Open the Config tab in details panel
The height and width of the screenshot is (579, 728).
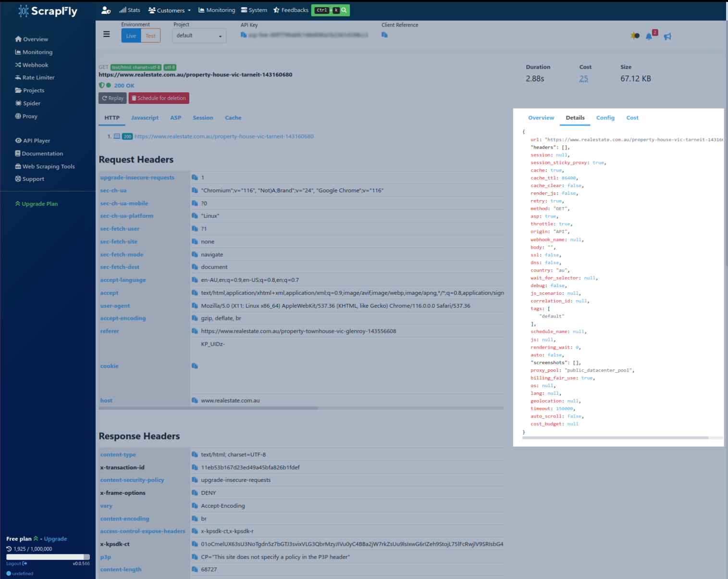605,118
